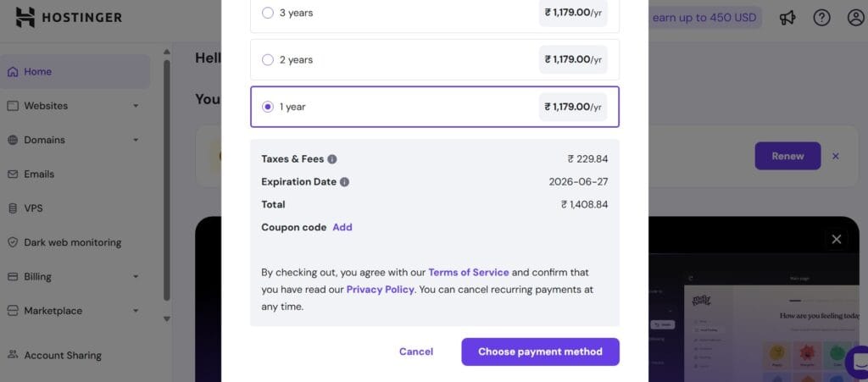Select the 3 years billing period

(435, 13)
